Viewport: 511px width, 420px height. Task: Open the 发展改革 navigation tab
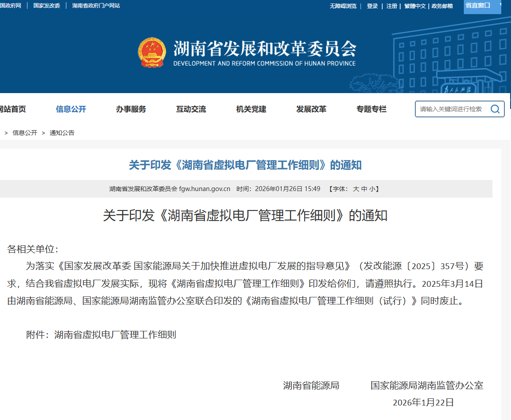coord(311,109)
